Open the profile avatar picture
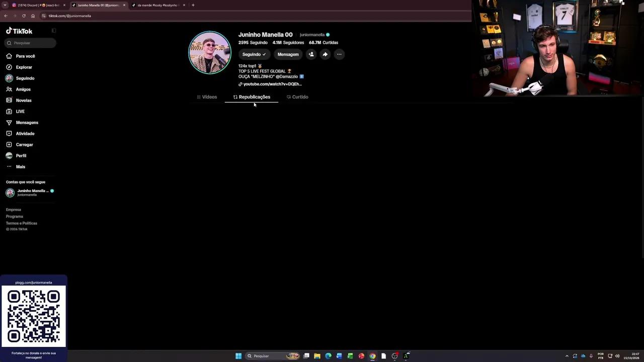Screen dimensions: 644x362 (209, 52)
